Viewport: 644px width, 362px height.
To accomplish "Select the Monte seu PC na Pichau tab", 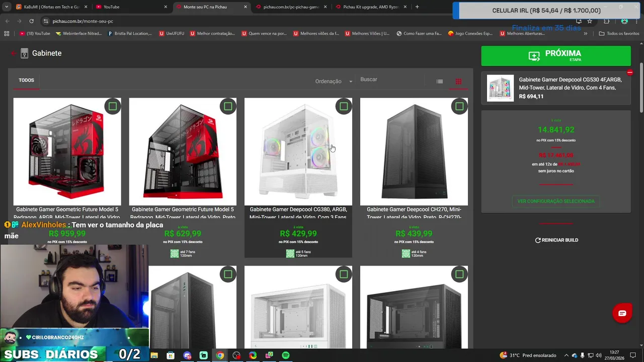I will [212, 7].
